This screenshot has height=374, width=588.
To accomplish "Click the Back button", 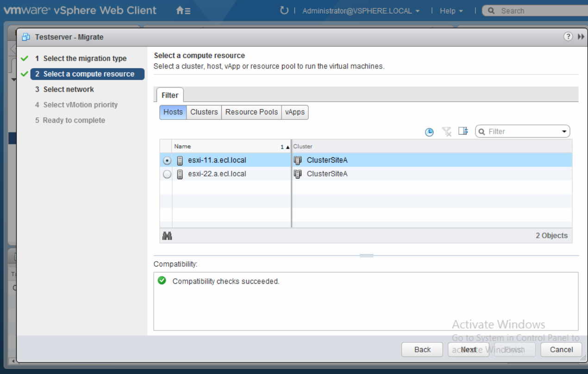I will [x=422, y=349].
